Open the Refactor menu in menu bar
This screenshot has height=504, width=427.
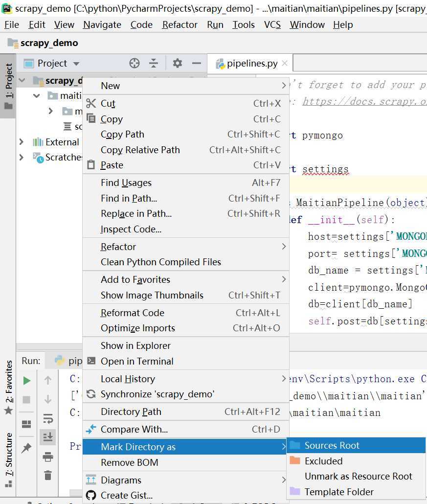[180, 25]
